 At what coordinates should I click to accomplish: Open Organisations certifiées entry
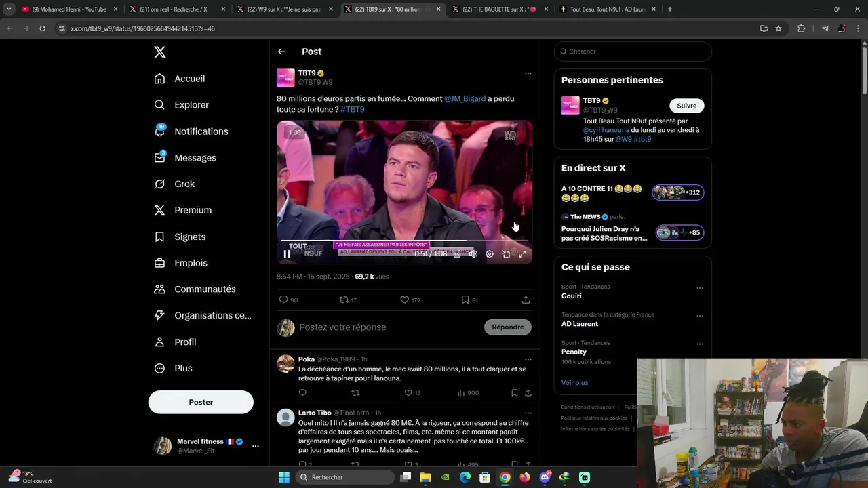tap(202, 316)
